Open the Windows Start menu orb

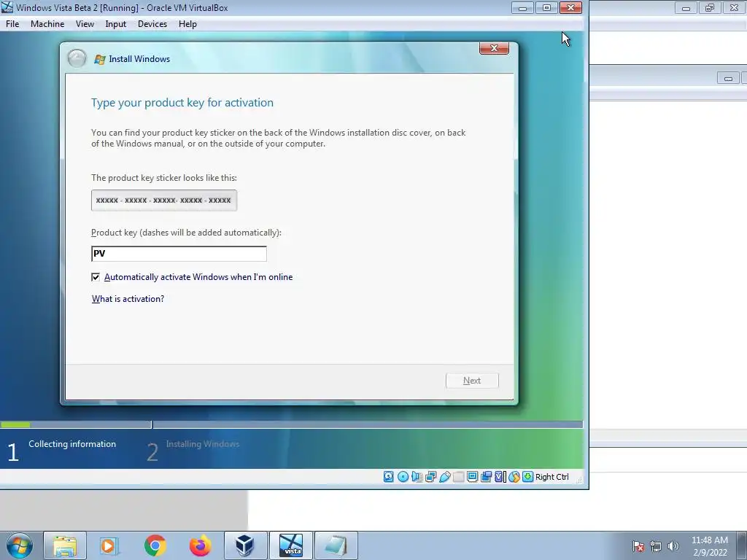pyautogui.click(x=20, y=545)
